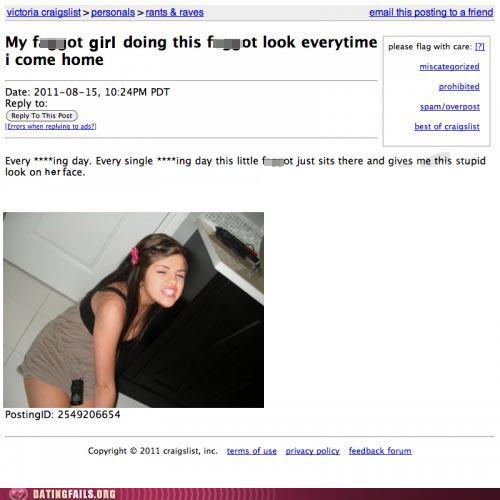
Task: Click the DATINGFAILS.ORG watermark logo
Action: (74, 494)
